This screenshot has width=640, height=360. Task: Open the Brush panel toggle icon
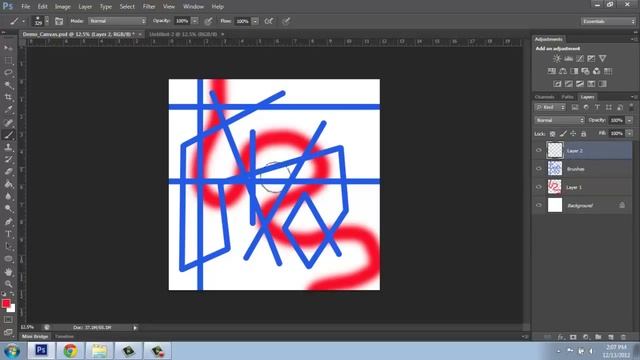[59, 21]
